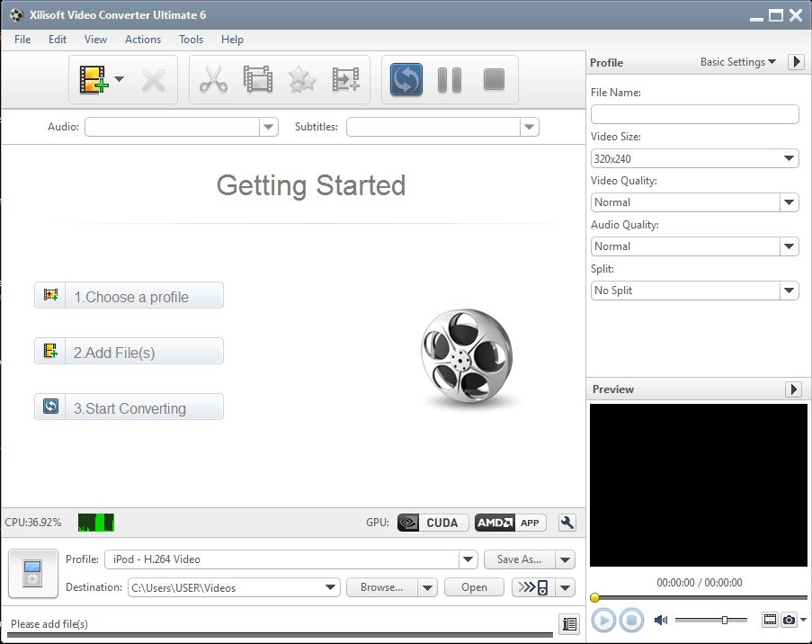Screen dimensions: 812x644
Task: Open the Audio Quality dropdown
Action: tap(790, 246)
